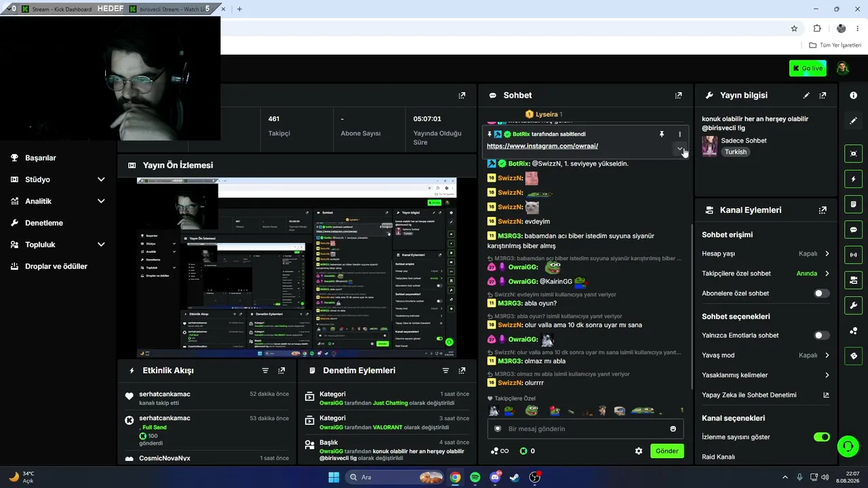
Task: Send chat message with Gönder button
Action: click(667, 451)
